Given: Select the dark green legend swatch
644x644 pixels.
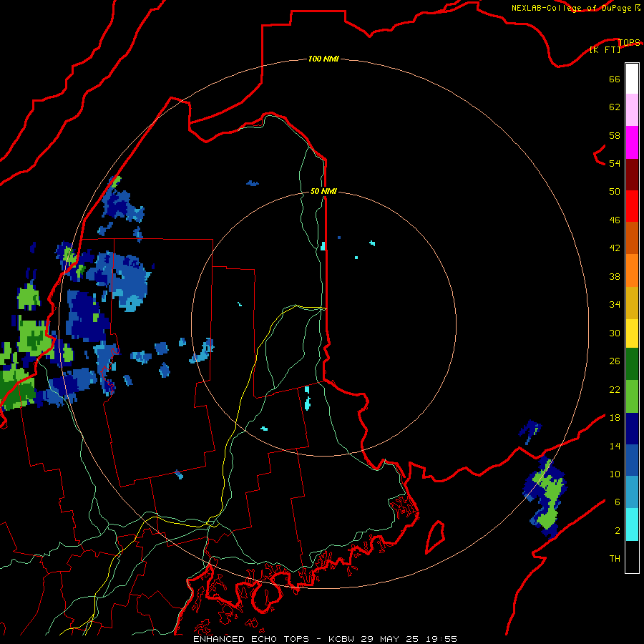Looking at the screenshot, I should tap(632, 364).
